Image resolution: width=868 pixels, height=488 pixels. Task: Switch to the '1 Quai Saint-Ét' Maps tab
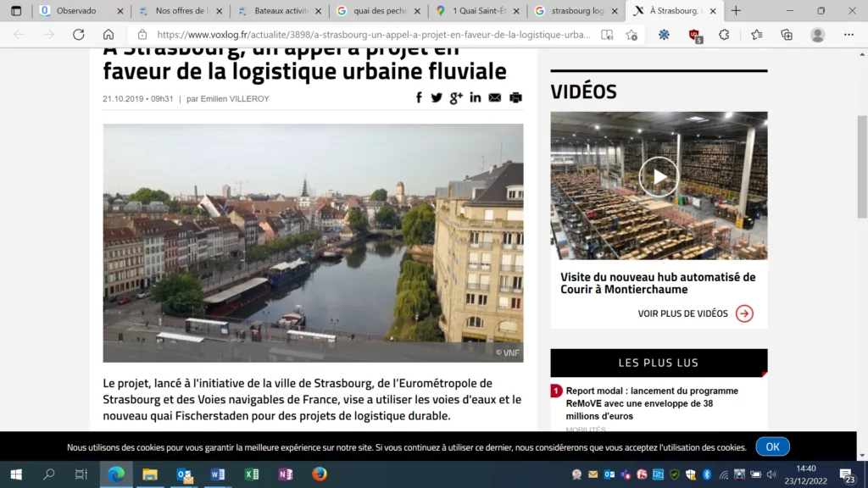point(479,10)
